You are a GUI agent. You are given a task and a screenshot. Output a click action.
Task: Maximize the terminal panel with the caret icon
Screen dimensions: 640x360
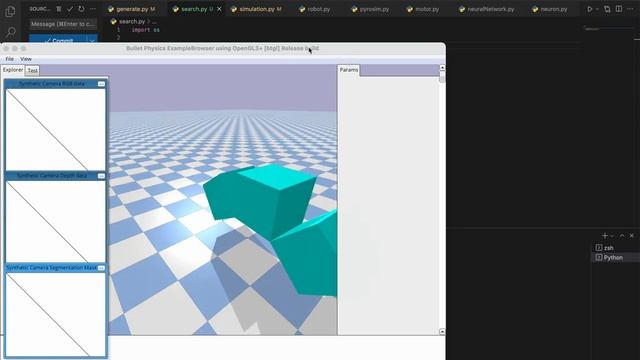(622, 236)
